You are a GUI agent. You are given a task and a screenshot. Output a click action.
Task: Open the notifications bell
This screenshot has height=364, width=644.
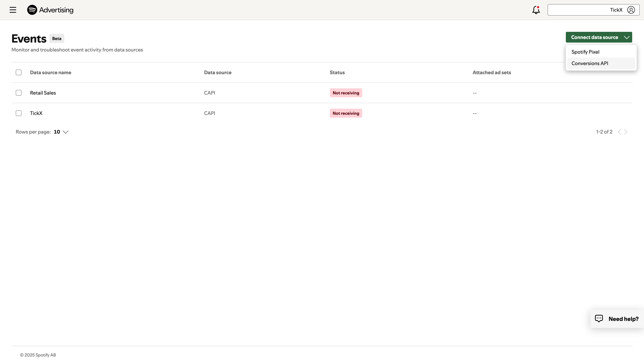[x=536, y=10]
